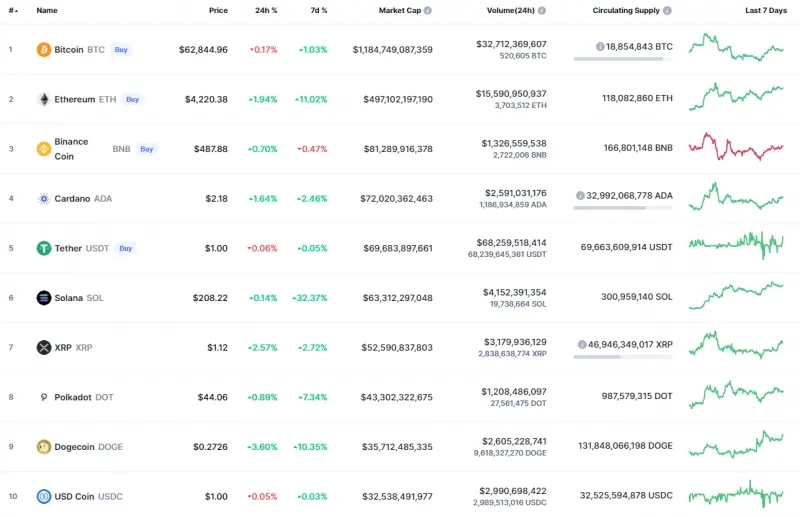Click the Dogecoin logo icon
Screen dimensions: 800x517
(x=44, y=447)
